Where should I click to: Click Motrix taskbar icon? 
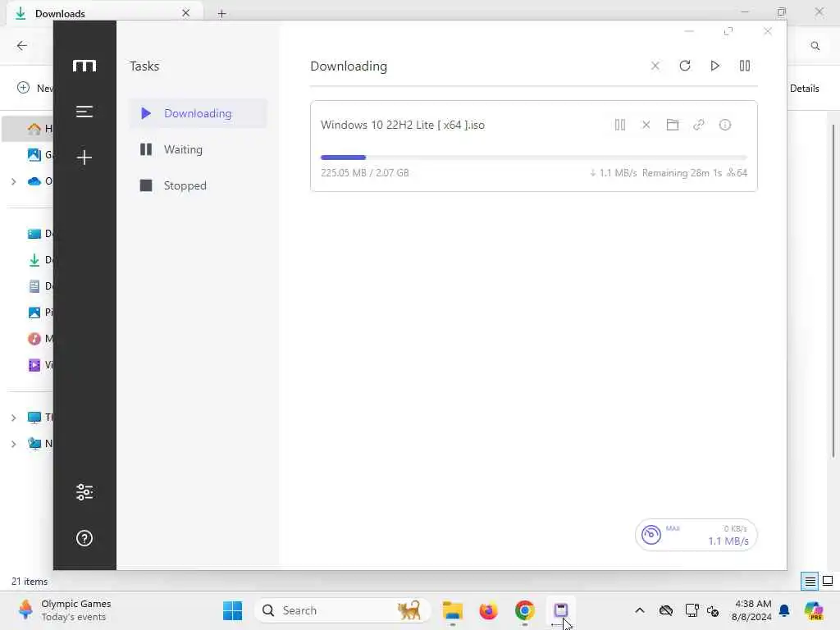click(561, 610)
